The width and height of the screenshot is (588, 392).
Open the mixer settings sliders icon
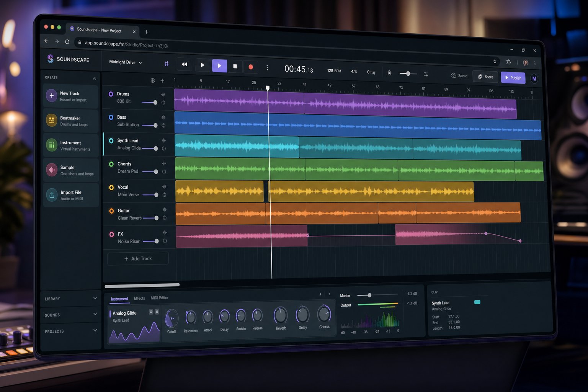pos(426,74)
